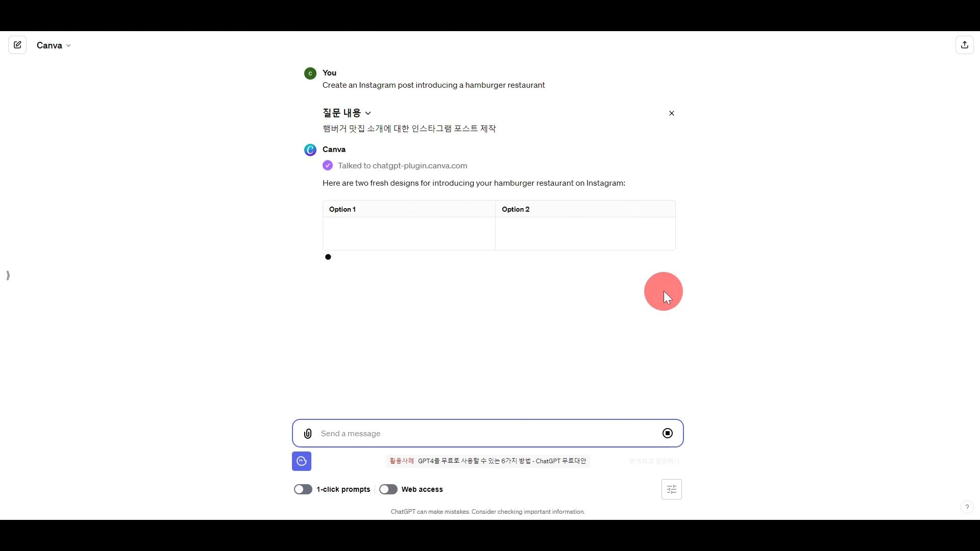Click the send/stop button in message bar
Screen dimensions: 980x551
pyautogui.click(x=667, y=433)
